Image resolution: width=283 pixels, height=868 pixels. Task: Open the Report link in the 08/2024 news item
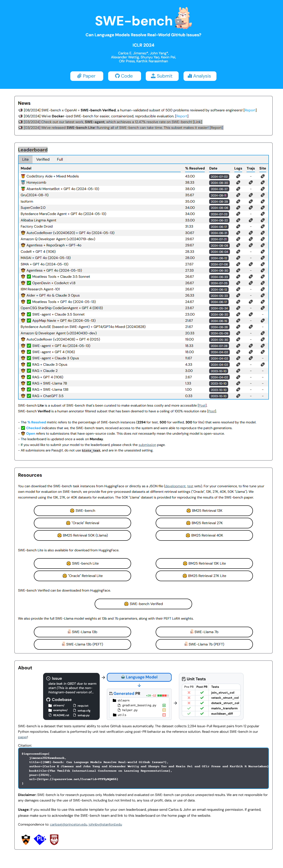[250, 110]
